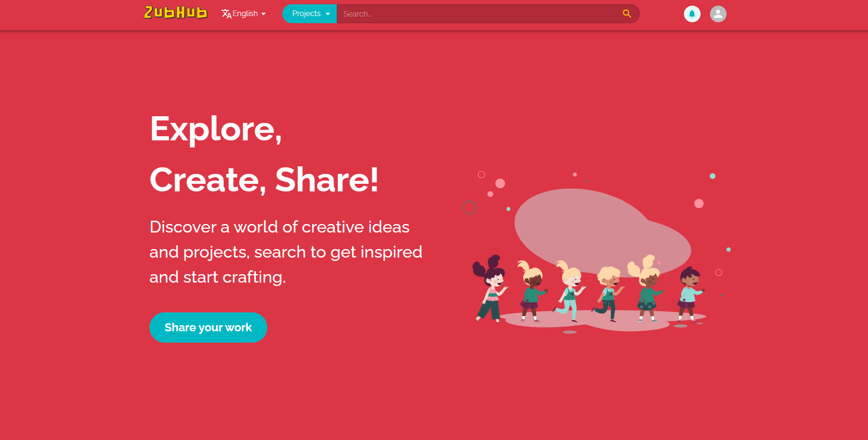Open the user profile avatar menu

click(x=718, y=14)
